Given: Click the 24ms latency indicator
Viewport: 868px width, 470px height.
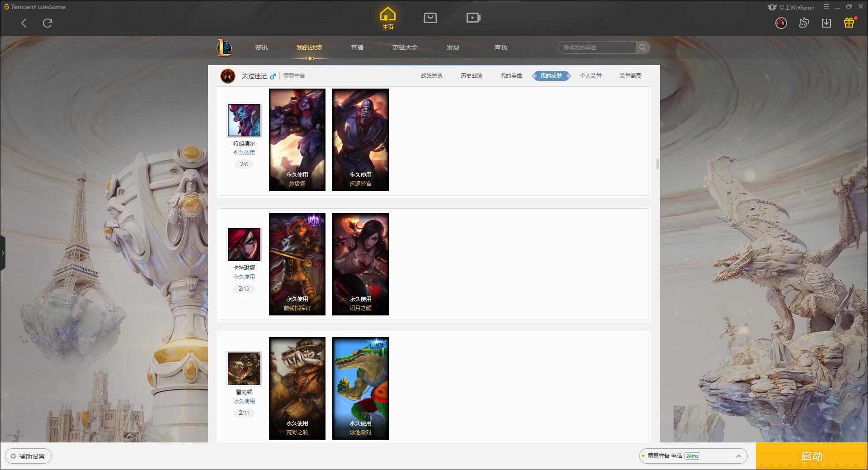Looking at the screenshot, I should point(692,456).
